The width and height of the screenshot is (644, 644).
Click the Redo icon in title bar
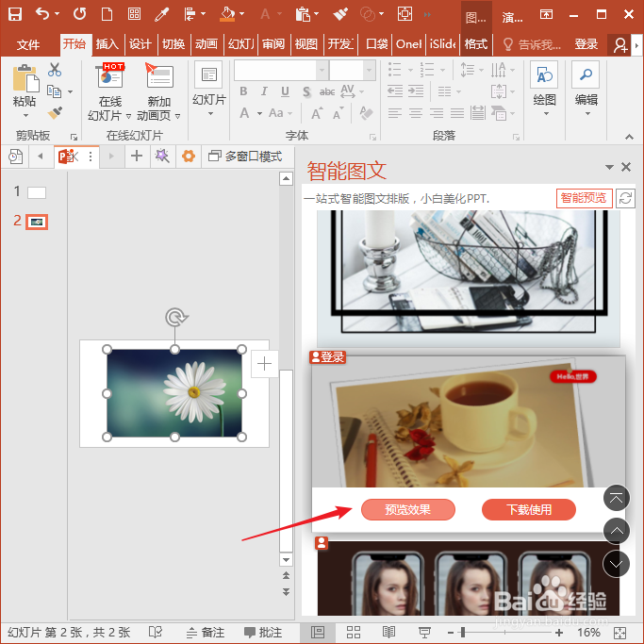pyautogui.click(x=80, y=14)
